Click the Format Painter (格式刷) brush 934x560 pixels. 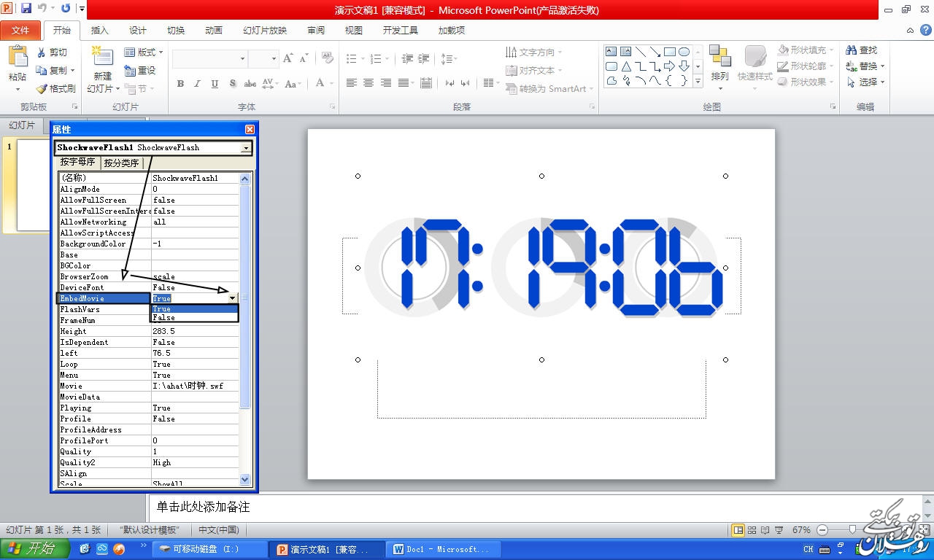(42, 88)
